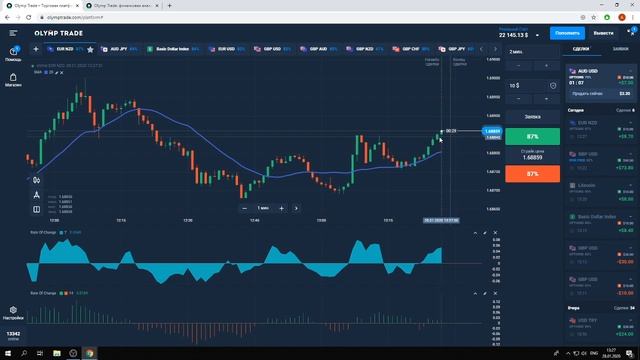Jump to latest candle with arrow button
This screenshot has width=640, height=360.
pyautogui.click(x=296, y=208)
